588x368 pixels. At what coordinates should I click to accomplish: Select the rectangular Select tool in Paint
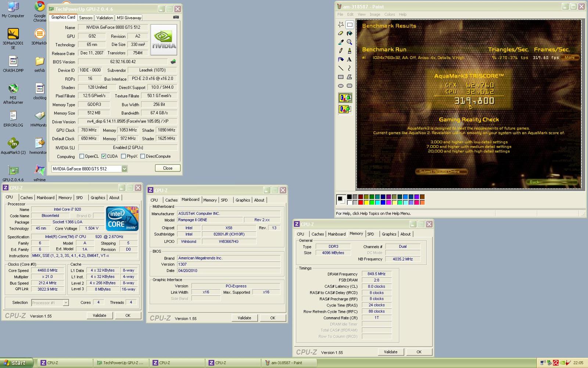pos(349,25)
